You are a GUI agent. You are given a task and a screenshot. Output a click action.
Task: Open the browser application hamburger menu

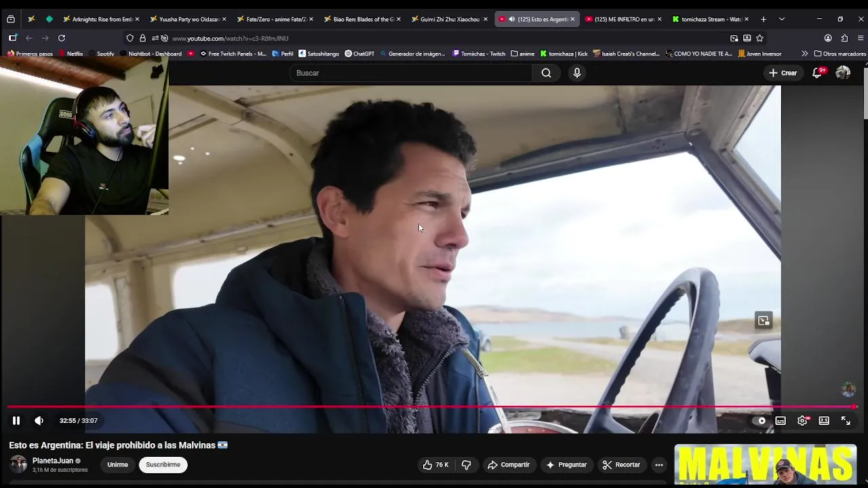[x=861, y=38]
